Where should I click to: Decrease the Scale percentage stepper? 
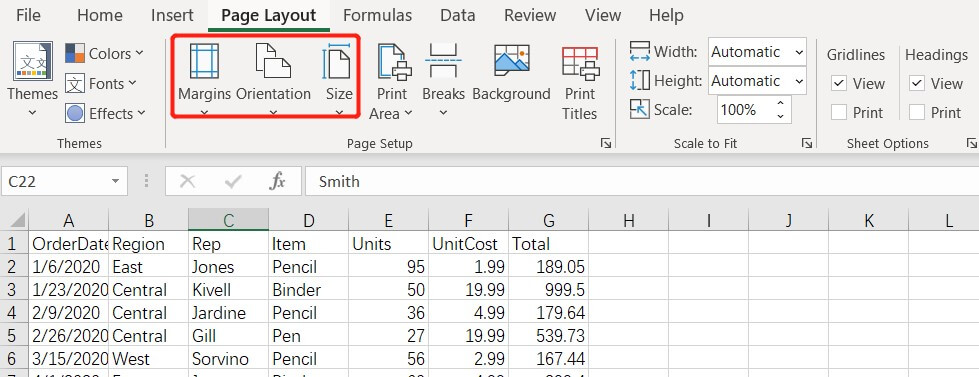(780, 116)
